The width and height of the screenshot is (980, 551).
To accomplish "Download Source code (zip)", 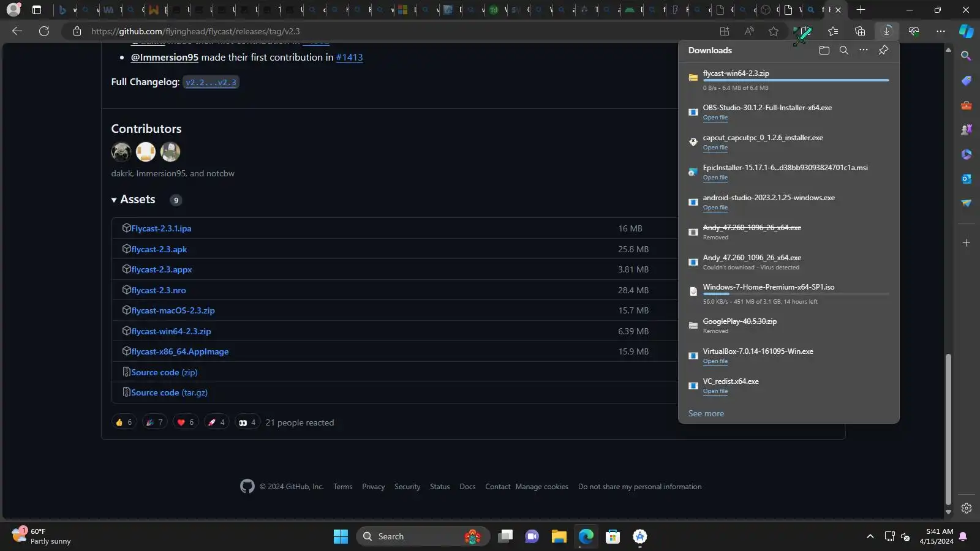I will [164, 372].
